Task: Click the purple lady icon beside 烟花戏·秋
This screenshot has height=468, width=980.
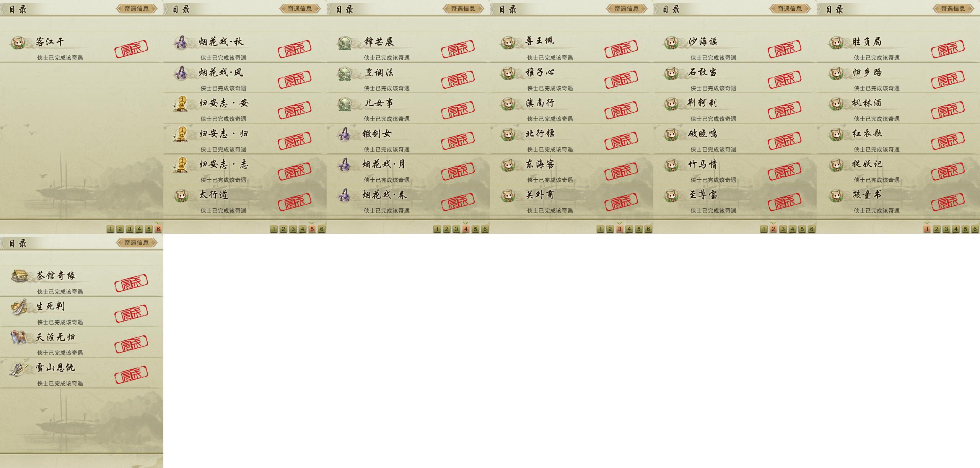Action: [x=181, y=42]
